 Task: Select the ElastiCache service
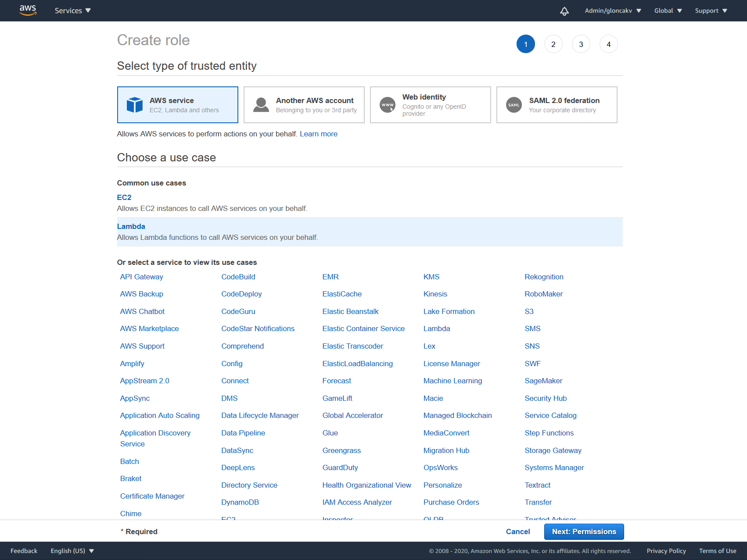pos(342,294)
